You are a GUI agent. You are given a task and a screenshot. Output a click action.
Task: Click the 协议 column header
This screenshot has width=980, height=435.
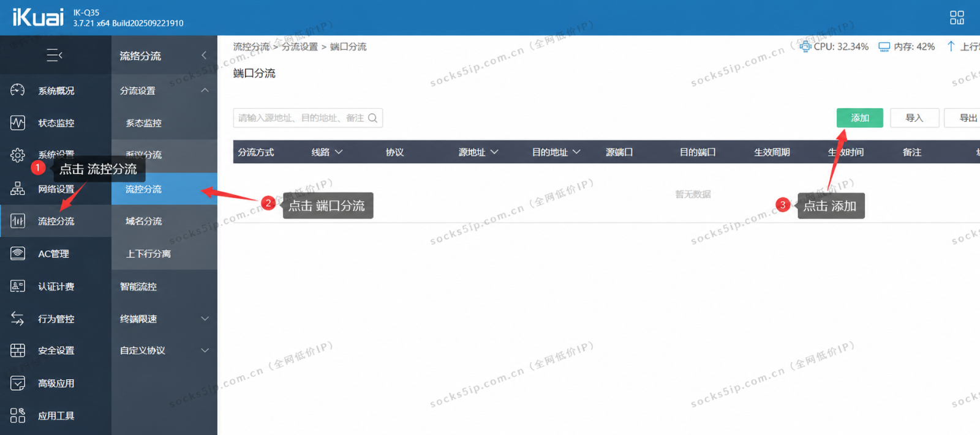point(394,152)
